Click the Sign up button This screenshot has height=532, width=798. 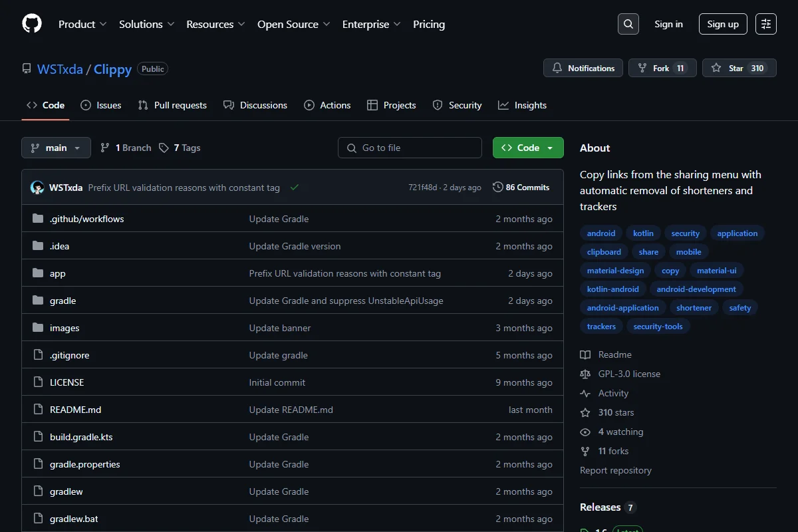pos(723,24)
